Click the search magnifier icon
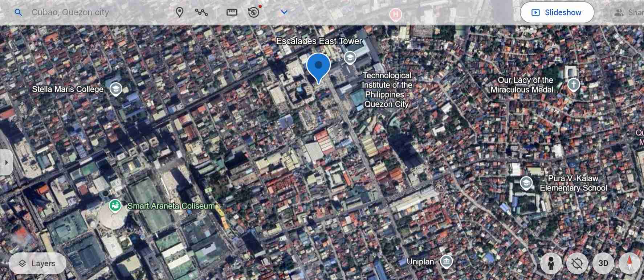 coord(18,13)
